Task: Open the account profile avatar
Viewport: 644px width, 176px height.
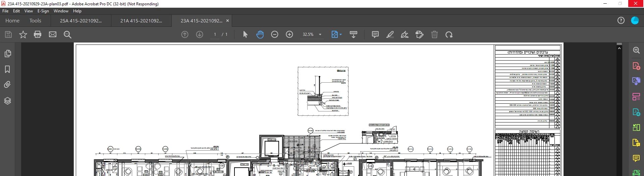Action: click(x=635, y=20)
